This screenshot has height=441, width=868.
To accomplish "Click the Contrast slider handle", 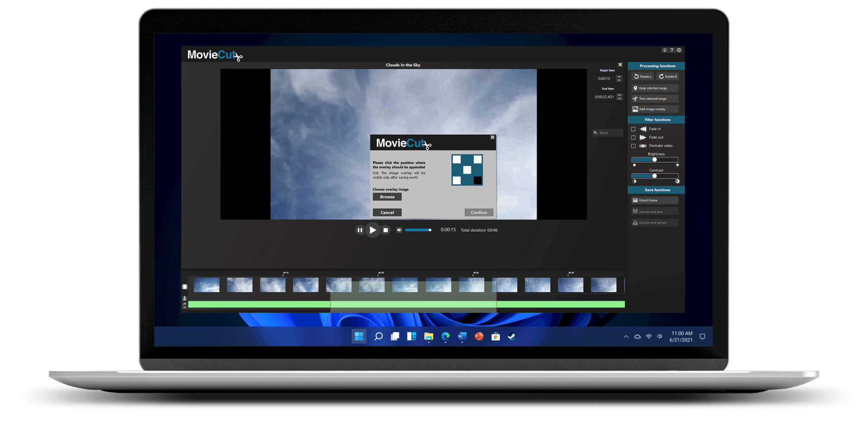I will point(655,176).
